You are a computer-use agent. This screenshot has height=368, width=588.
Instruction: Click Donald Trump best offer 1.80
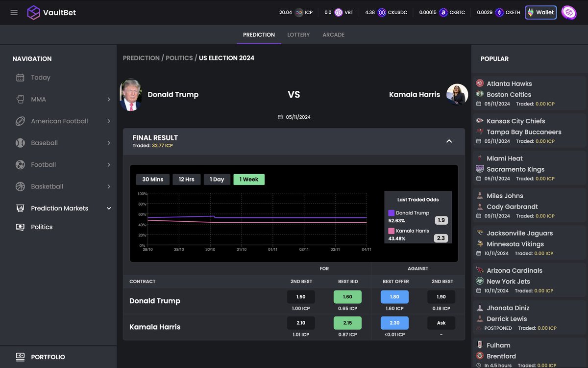[x=394, y=297]
